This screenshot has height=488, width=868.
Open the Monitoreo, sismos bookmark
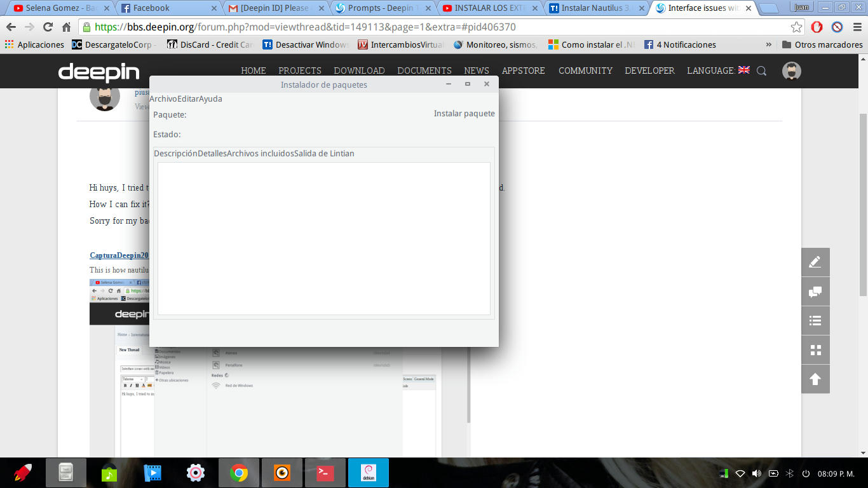[496, 44]
